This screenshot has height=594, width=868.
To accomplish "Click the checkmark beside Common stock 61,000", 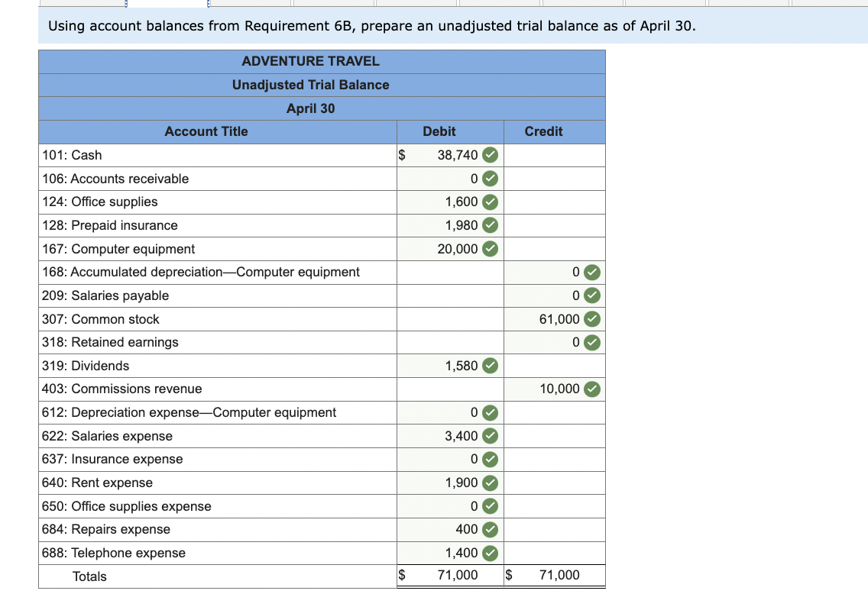I will point(592,318).
